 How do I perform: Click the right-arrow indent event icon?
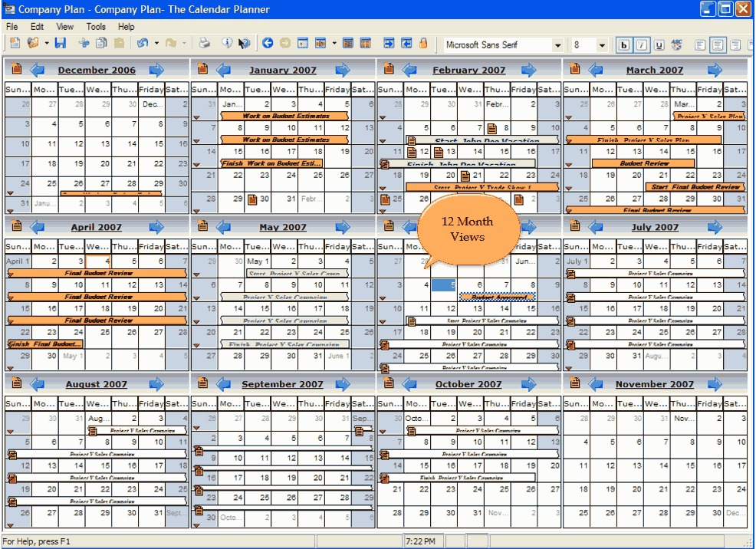point(389,44)
